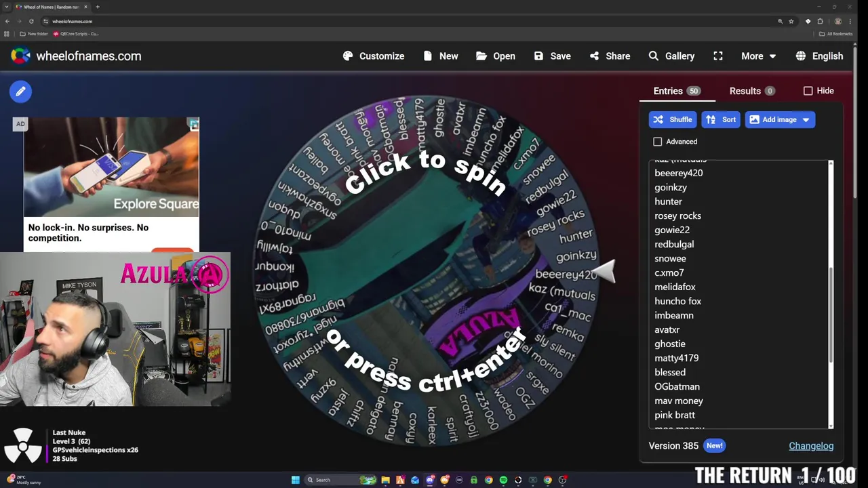This screenshot has width=868, height=488.
Task: Share the wheel
Action: pos(610,56)
